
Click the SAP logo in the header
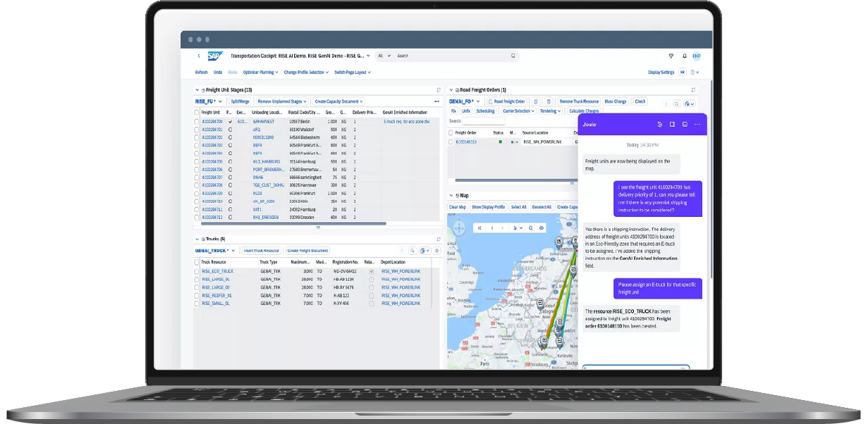[x=215, y=56]
